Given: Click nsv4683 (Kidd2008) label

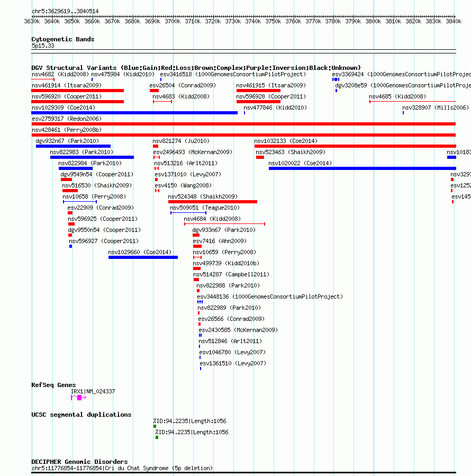Looking at the screenshot, I should 181,96.
